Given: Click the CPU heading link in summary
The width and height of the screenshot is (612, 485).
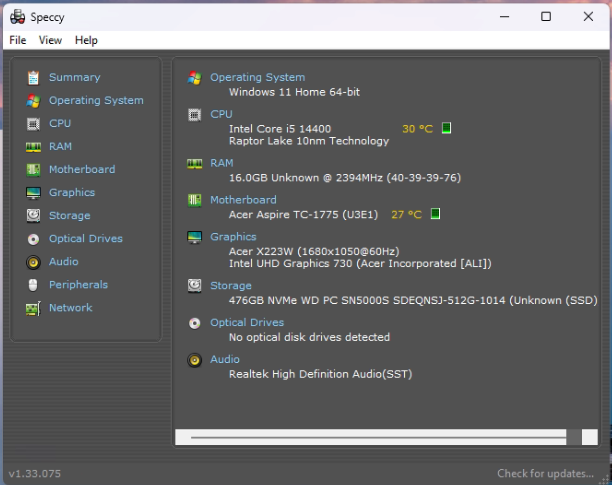Looking at the screenshot, I should click(x=221, y=114).
